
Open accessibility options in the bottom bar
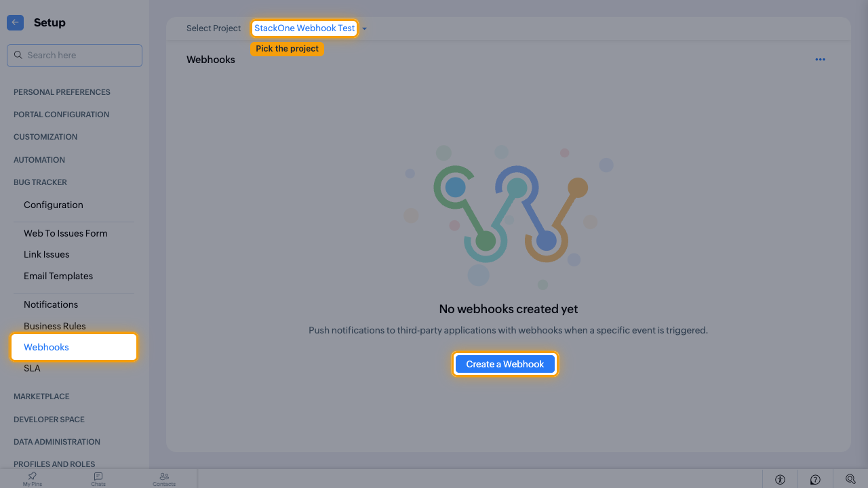pos(780,479)
